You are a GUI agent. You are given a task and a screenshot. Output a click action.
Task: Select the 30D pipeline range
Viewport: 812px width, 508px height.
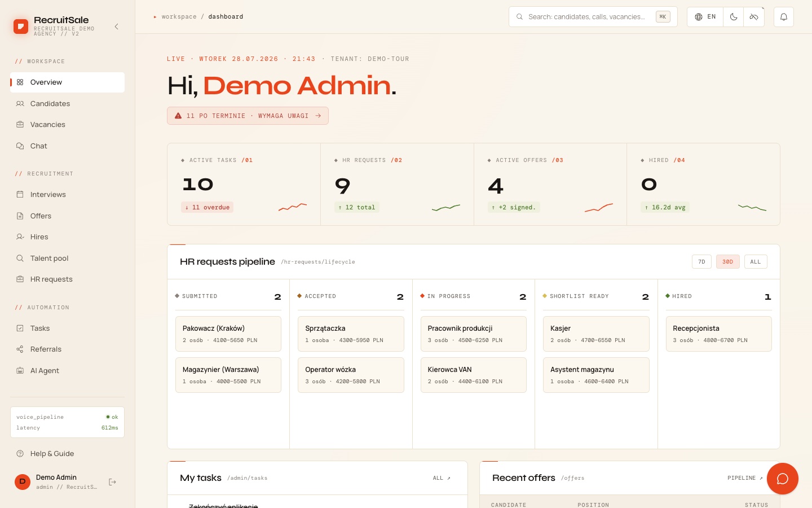[x=727, y=262]
